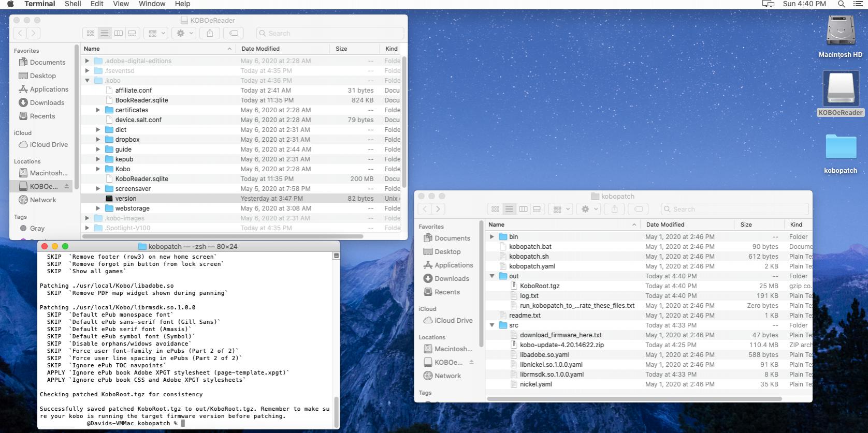Switch kobopatch window to gallery view

(x=537, y=209)
